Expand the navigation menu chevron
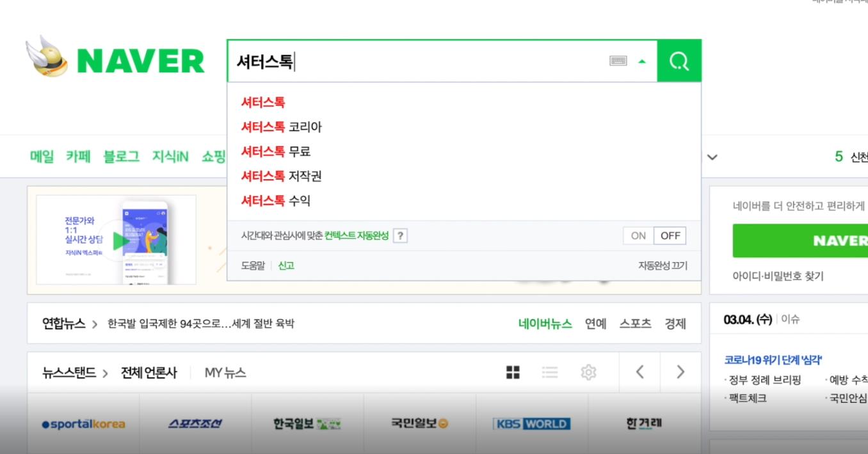This screenshot has width=868, height=454. click(x=712, y=157)
